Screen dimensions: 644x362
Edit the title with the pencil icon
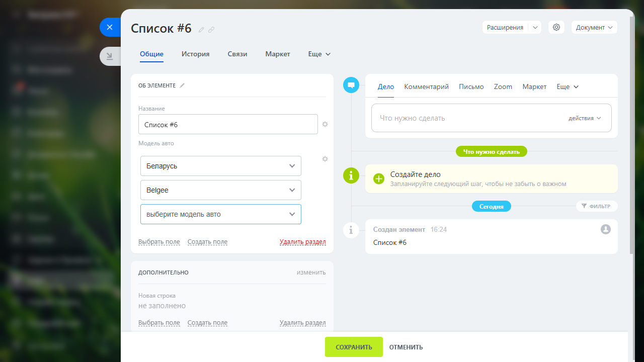coord(201,30)
